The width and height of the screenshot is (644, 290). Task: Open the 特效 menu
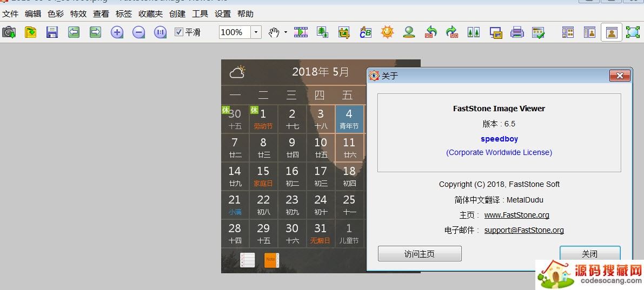click(78, 14)
